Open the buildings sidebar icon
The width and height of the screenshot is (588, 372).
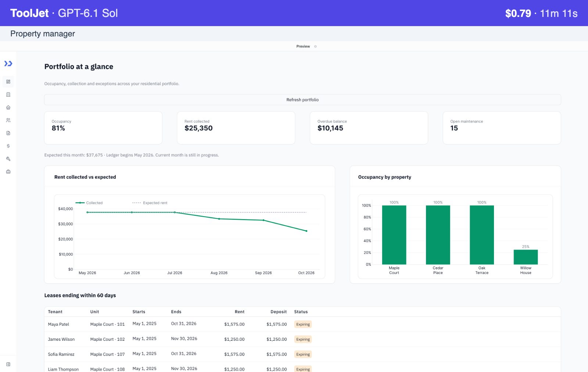coord(8,94)
